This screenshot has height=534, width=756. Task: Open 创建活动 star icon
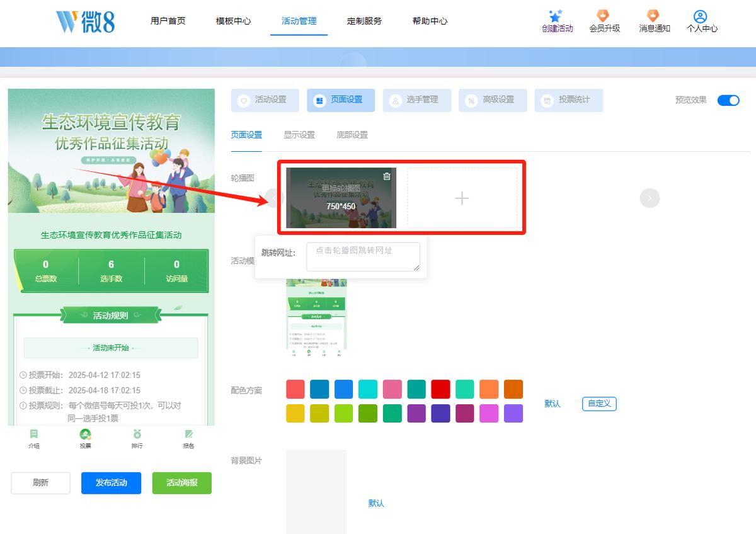pyautogui.click(x=555, y=16)
